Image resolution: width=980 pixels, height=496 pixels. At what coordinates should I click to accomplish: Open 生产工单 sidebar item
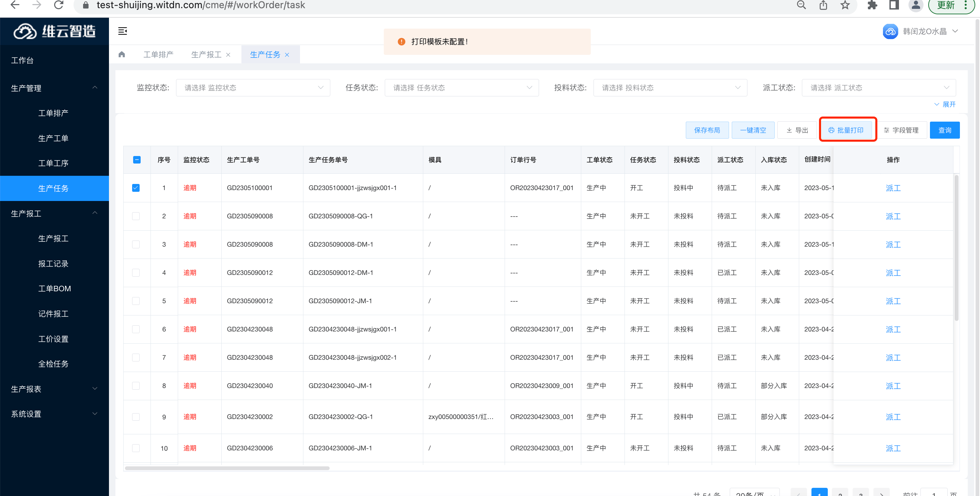(x=54, y=138)
